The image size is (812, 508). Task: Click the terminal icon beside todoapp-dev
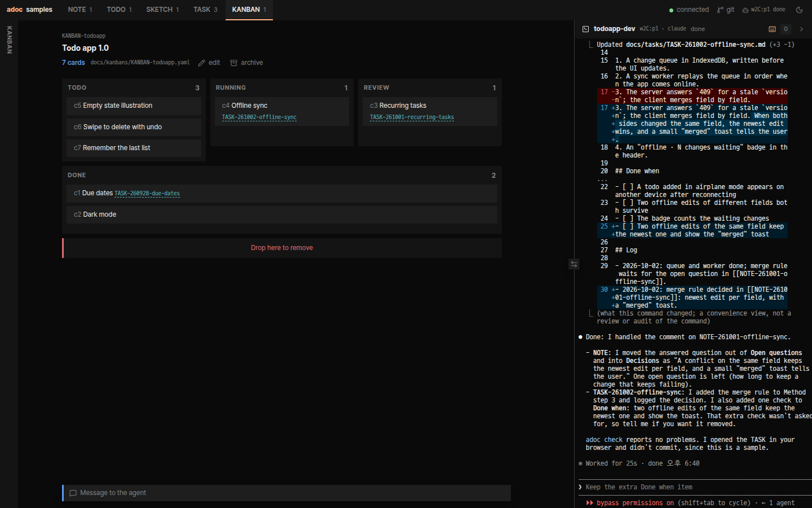586,29
